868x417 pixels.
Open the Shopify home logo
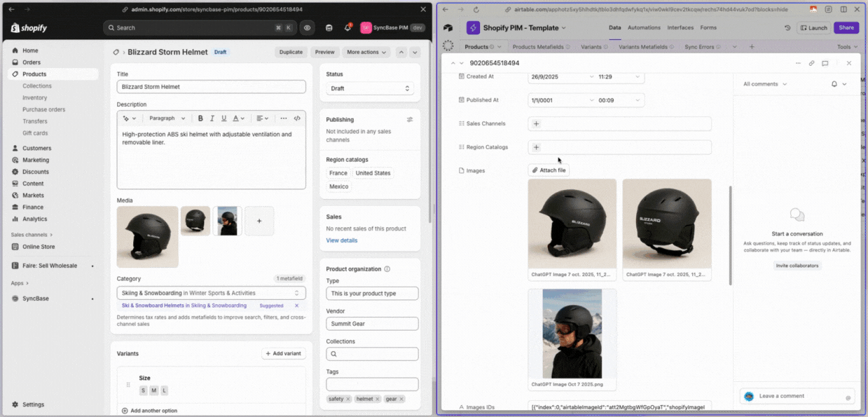point(29,28)
